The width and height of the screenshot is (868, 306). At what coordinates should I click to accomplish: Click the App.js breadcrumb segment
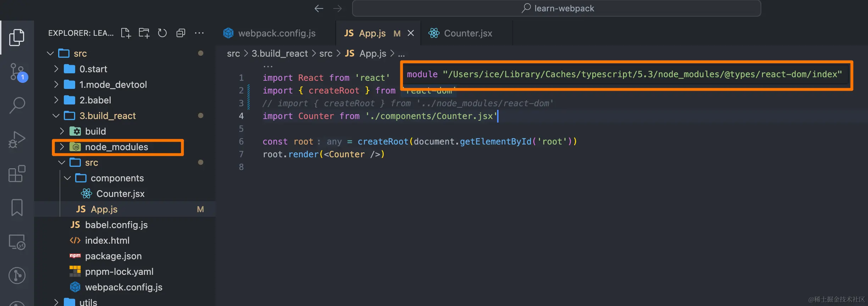366,53
